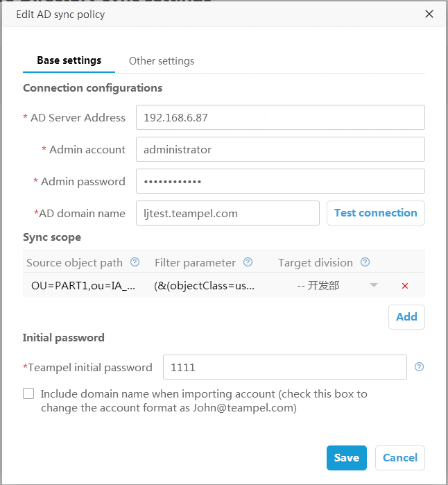Close the Edit AD sync policy dialog

pyautogui.click(x=429, y=14)
